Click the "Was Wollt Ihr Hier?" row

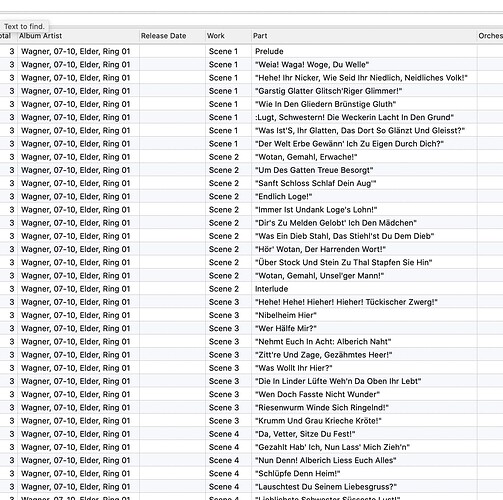(251, 368)
